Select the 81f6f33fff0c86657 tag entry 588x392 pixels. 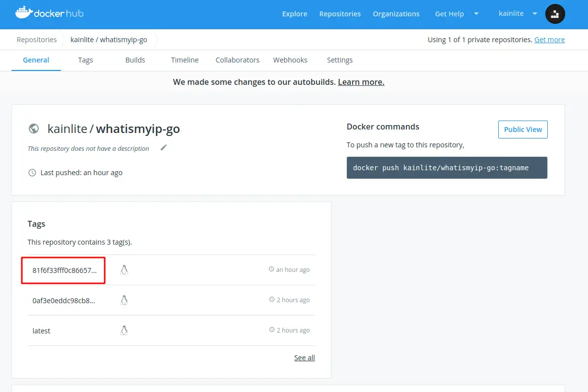pos(65,270)
